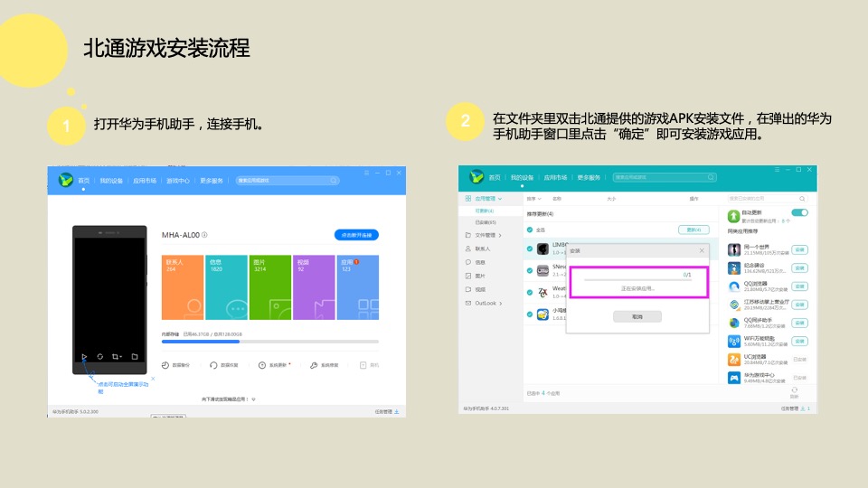Image resolution: width=868 pixels, height=488 pixels.
Task: Click the HiSuite logo in teal window
Action: (476, 176)
